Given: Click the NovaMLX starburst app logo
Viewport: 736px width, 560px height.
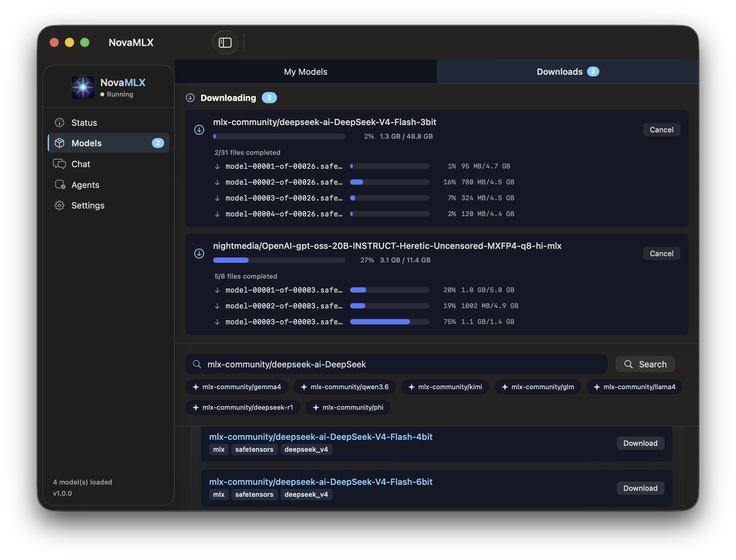Looking at the screenshot, I should pyautogui.click(x=83, y=87).
